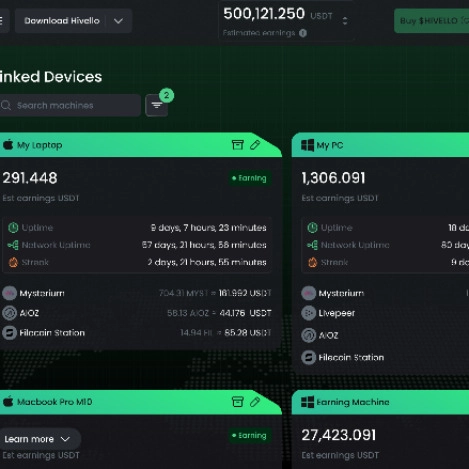Click the Earning Machine card title
This screenshot has height=469, width=469.
[353, 402]
